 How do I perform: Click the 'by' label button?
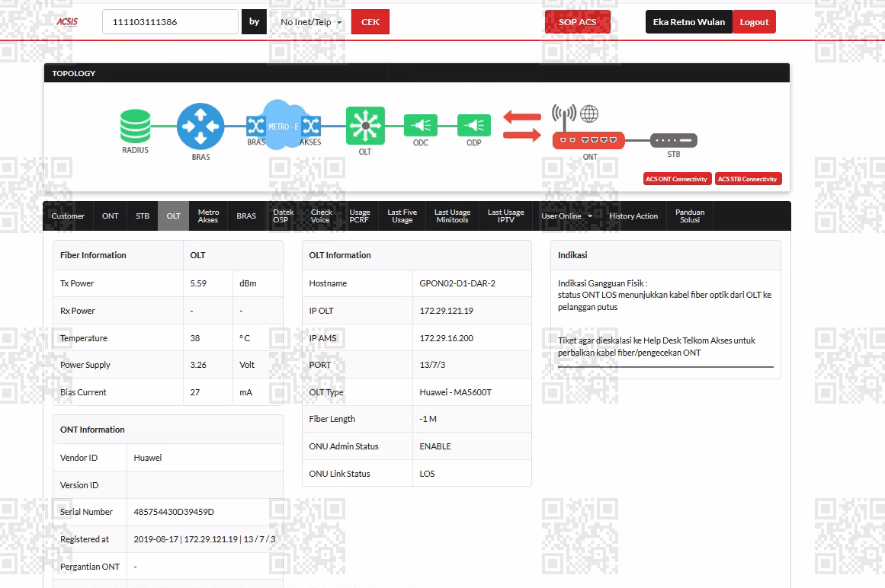[254, 22]
